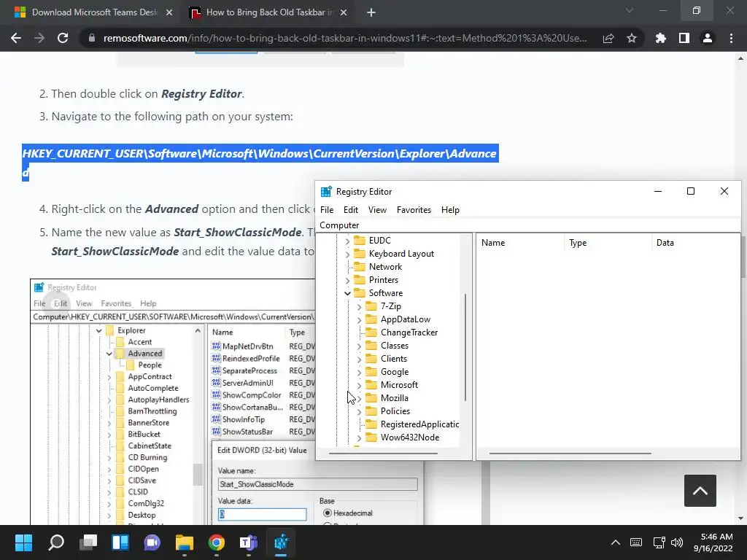Image resolution: width=747 pixels, height=560 pixels.
Task: Expand the Clients key
Action: point(359,359)
